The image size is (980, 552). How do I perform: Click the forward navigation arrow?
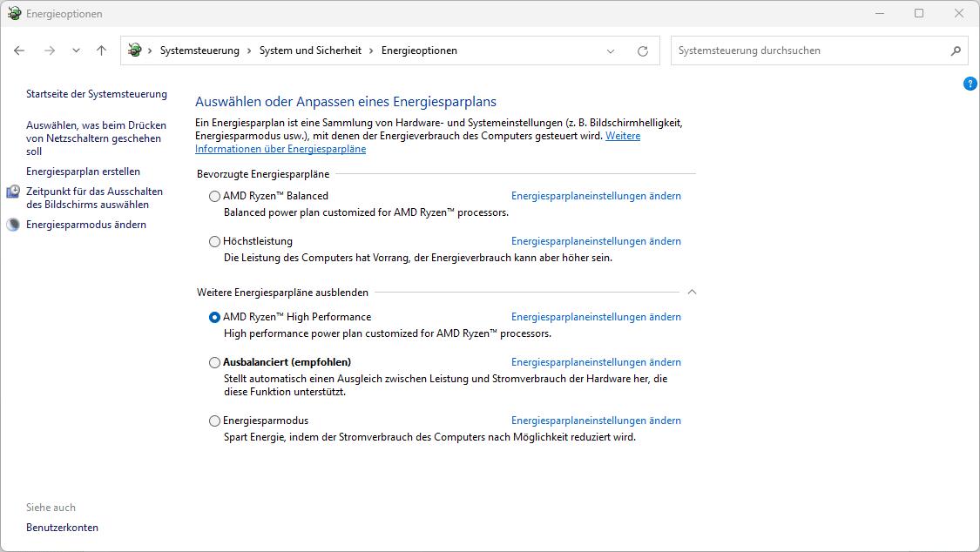point(50,50)
